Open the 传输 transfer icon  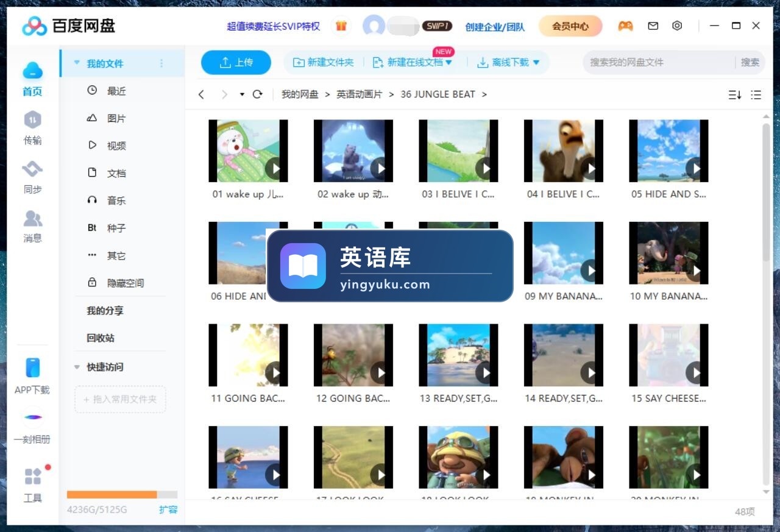pos(32,119)
